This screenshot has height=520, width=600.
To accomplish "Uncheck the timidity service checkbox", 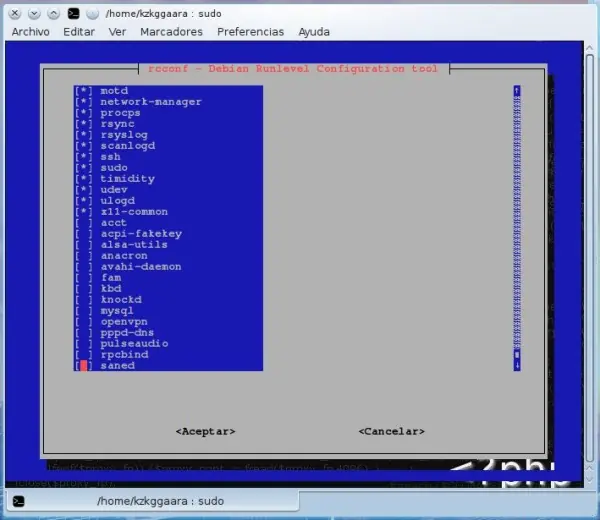I will [84, 179].
